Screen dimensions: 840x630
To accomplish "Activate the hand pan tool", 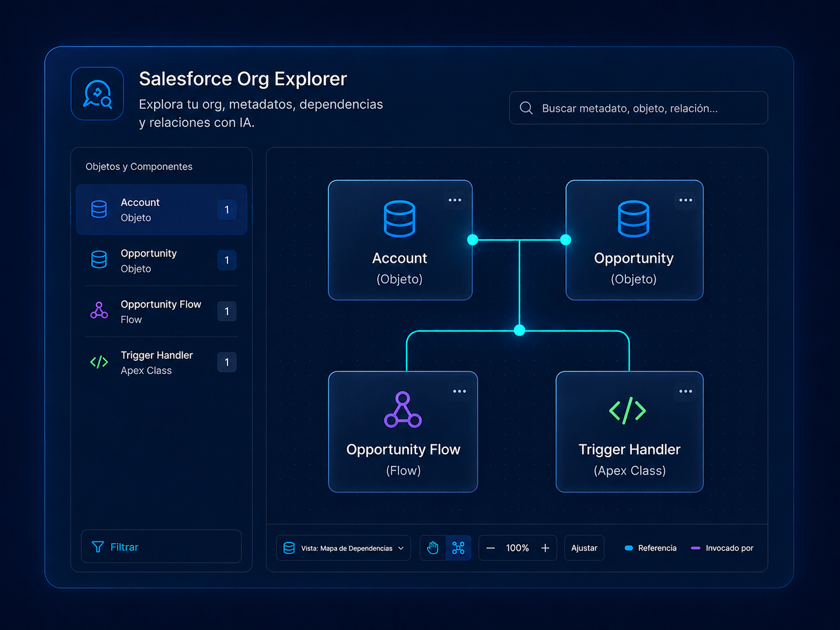I will (433, 548).
